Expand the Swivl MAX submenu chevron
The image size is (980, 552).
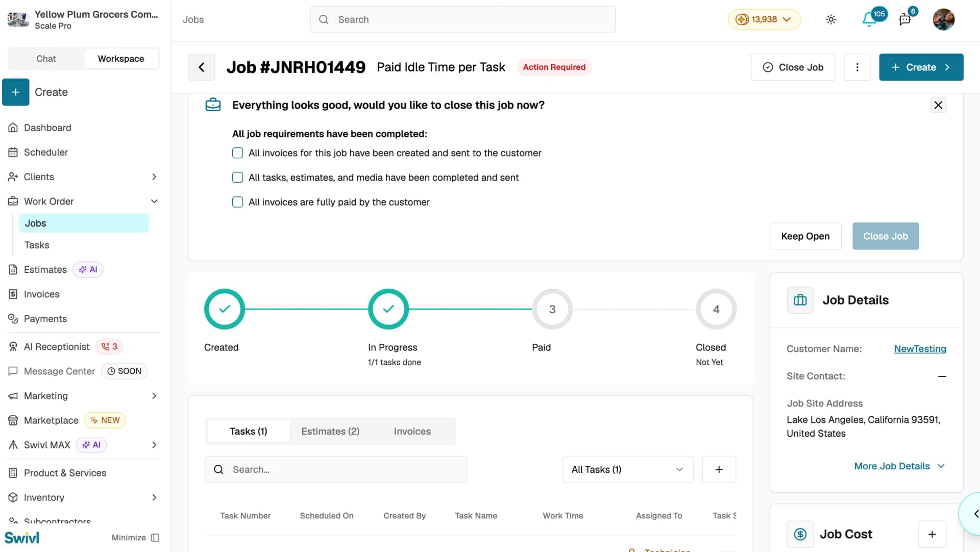[x=154, y=445]
